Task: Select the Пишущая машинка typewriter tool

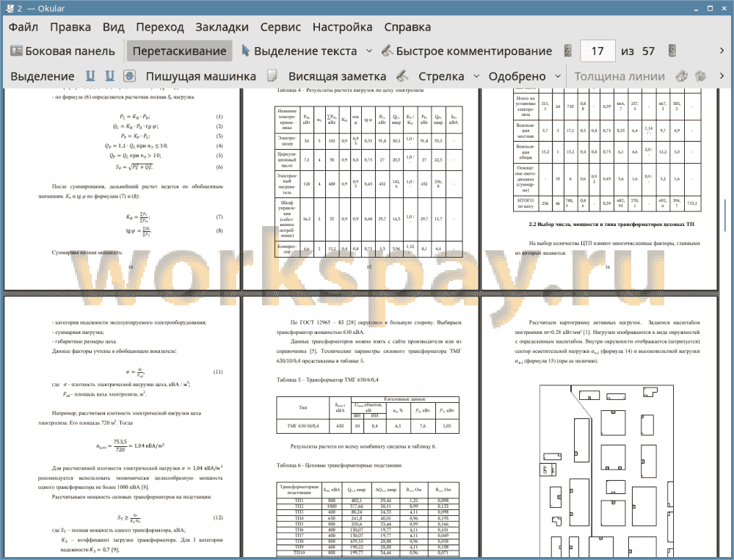Action: point(201,76)
